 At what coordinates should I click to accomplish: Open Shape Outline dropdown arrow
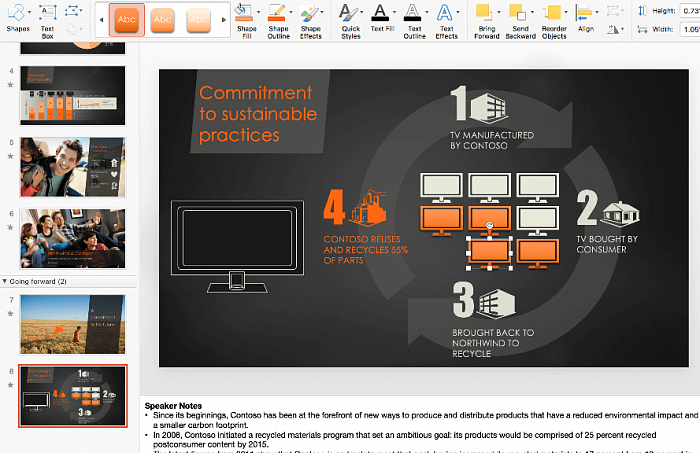[291, 12]
